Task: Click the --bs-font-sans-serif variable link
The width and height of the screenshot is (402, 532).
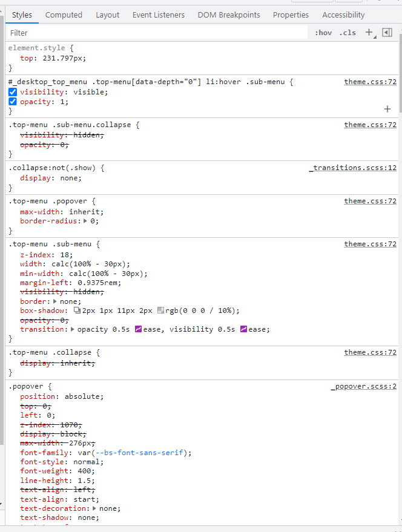Action: click(x=139, y=453)
